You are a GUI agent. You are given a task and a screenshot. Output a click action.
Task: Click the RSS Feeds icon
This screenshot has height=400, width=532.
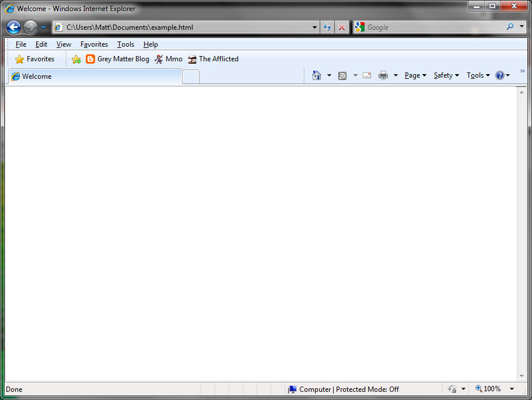pos(342,76)
